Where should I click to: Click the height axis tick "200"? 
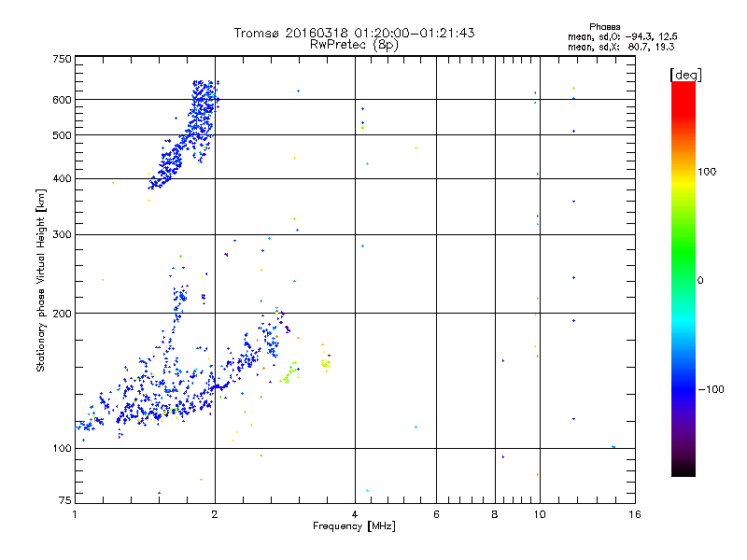62,314
